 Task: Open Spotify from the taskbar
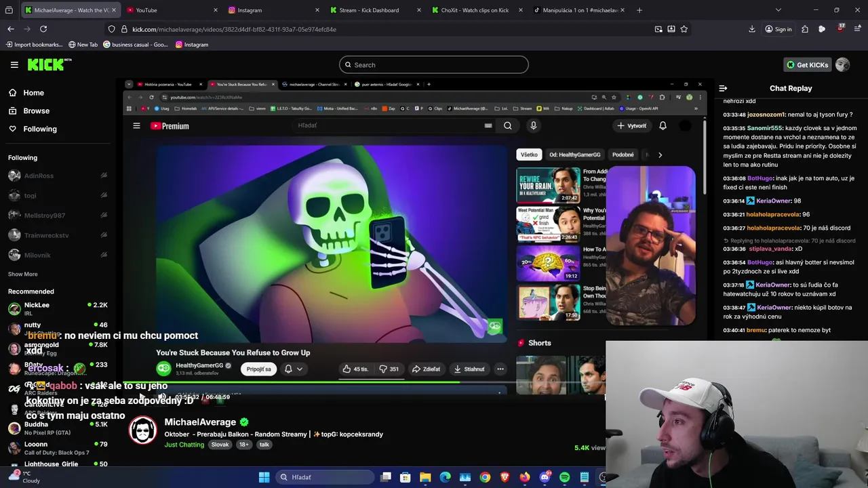[x=565, y=477]
